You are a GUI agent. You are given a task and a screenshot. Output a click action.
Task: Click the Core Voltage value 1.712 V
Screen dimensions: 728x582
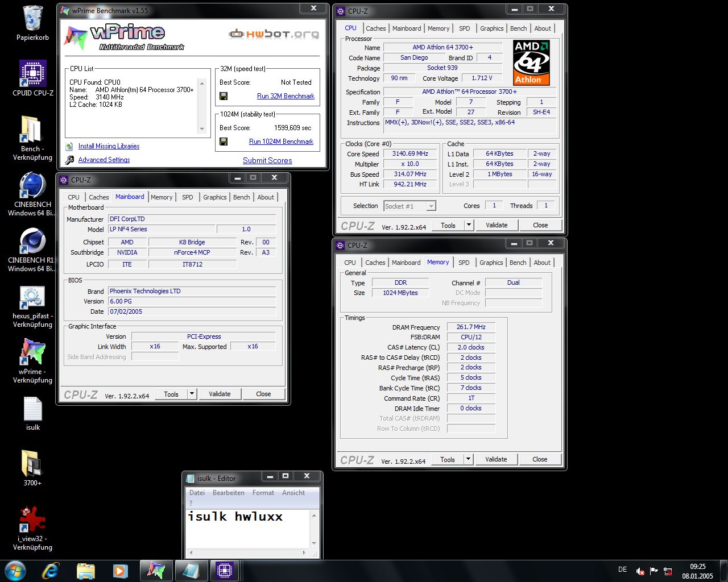point(482,78)
